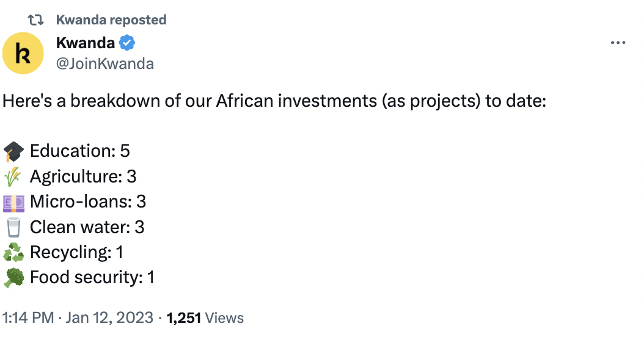Viewport: 644px width, 343px height.
Task: Click the glass of water emoji
Action: pyautogui.click(x=13, y=228)
